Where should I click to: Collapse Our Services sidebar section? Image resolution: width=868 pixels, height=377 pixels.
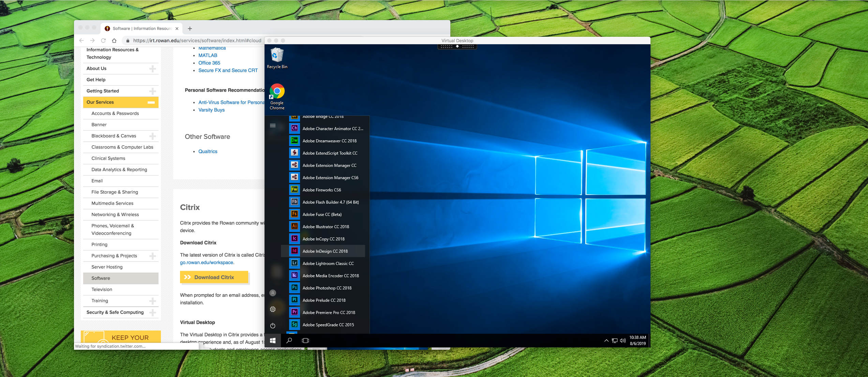tap(151, 103)
